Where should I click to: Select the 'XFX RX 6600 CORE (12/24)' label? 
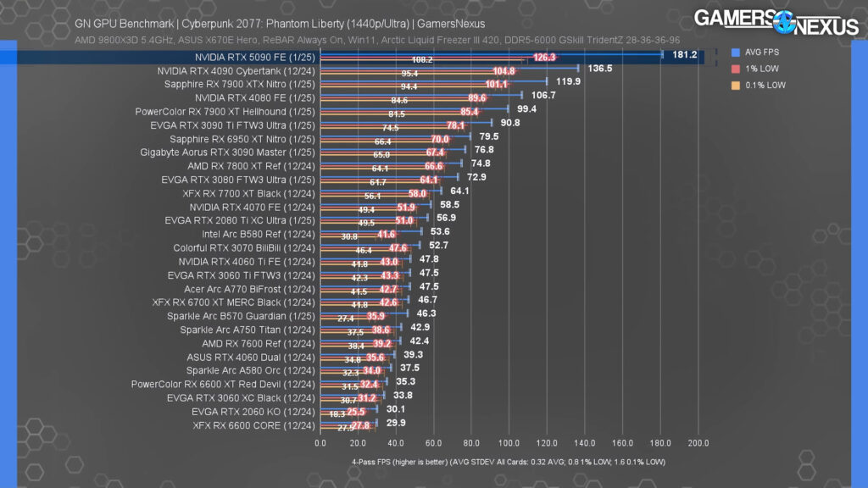point(253,425)
